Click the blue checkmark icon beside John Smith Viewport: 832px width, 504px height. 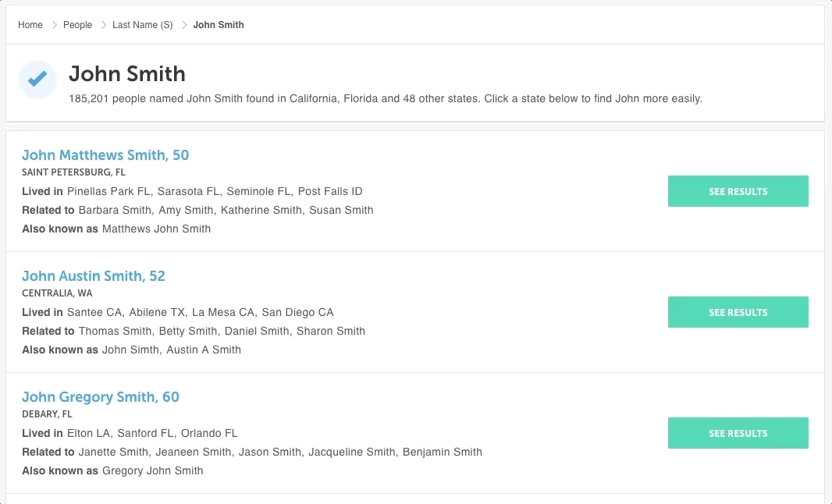pyautogui.click(x=37, y=80)
